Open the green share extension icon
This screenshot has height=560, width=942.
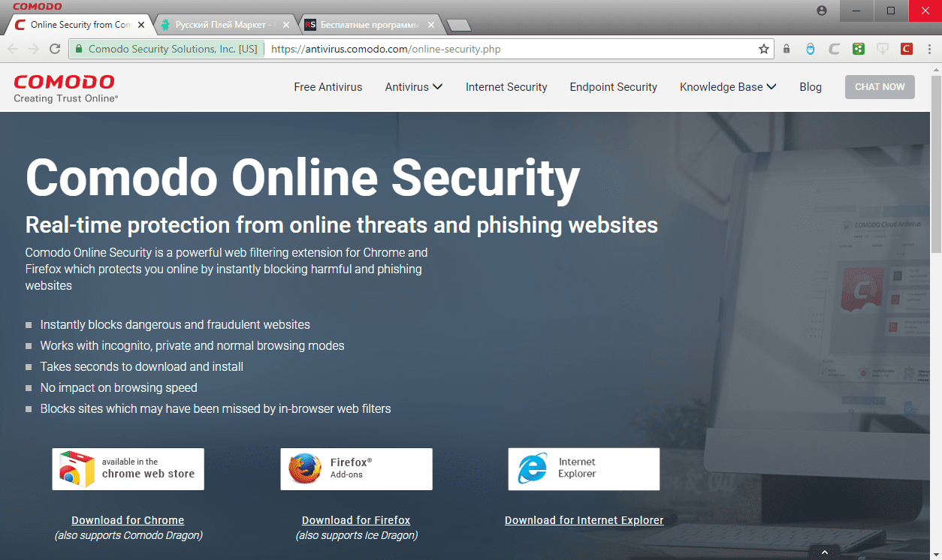858,49
